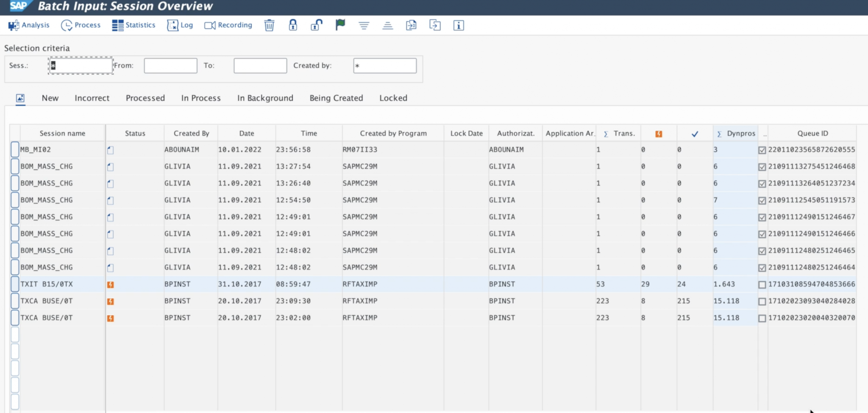Switch to the Incorrect tab
The height and width of the screenshot is (413, 868).
[x=92, y=98]
